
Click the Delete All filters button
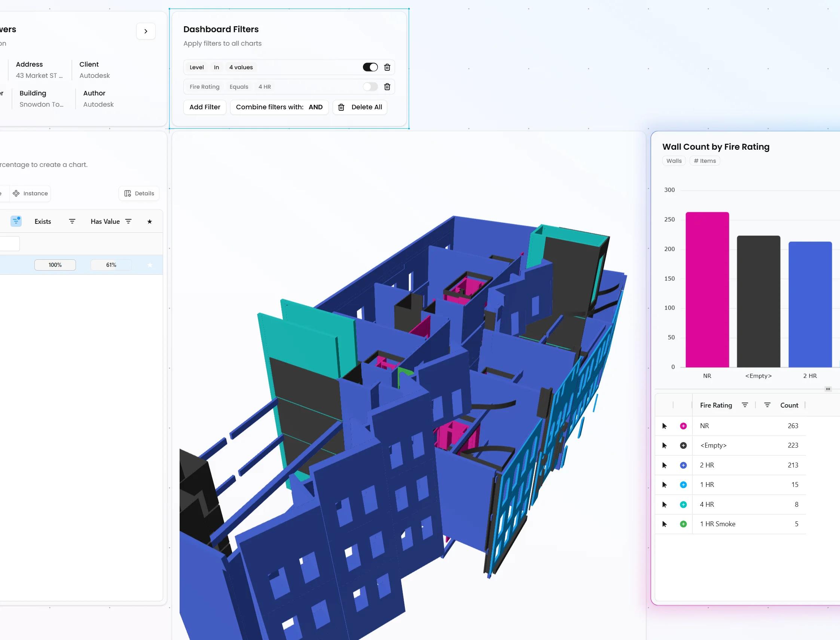[360, 107]
